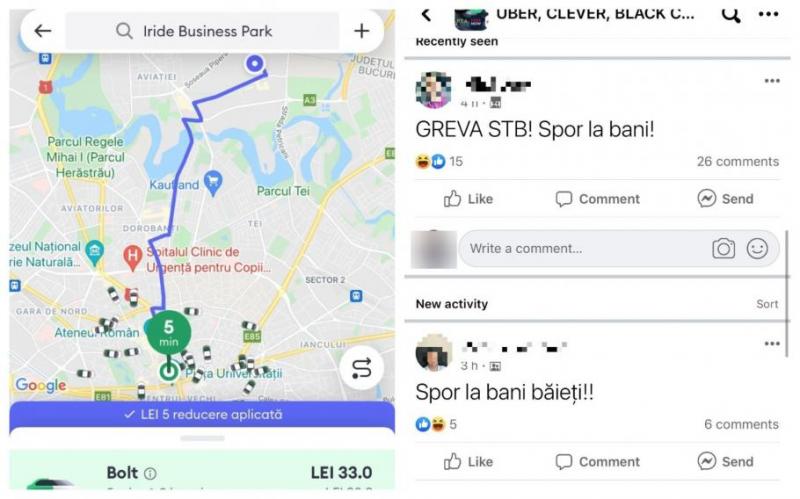Open the emoji picker in the comment box
The width and height of the screenshot is (800, 499).
coord(757,248)
